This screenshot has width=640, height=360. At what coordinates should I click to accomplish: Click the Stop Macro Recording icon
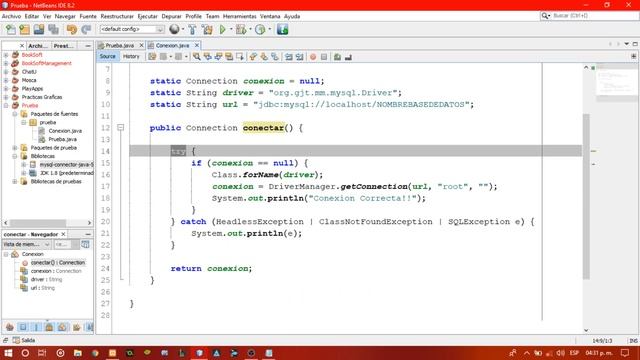[324, 57]
